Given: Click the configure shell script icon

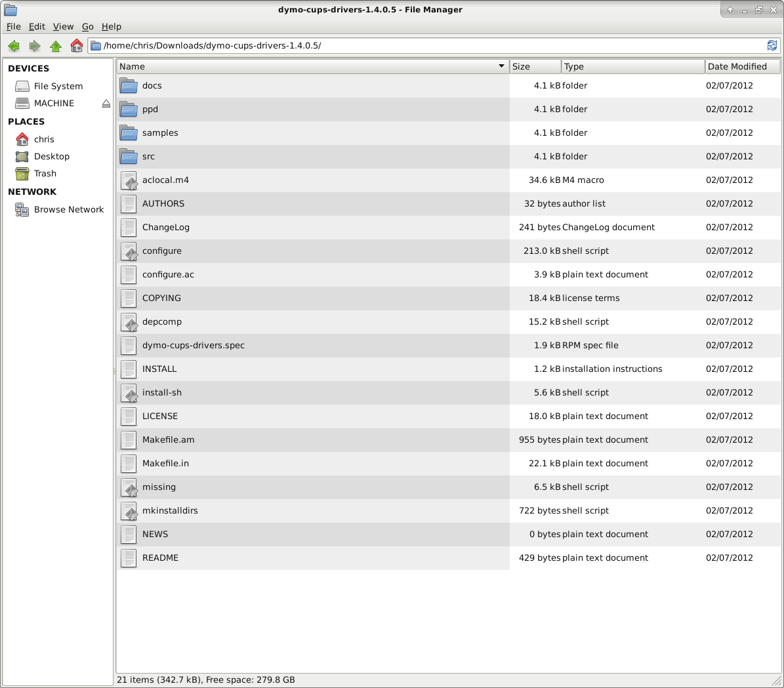Looking at the screenshot, I should click(129, 251).
